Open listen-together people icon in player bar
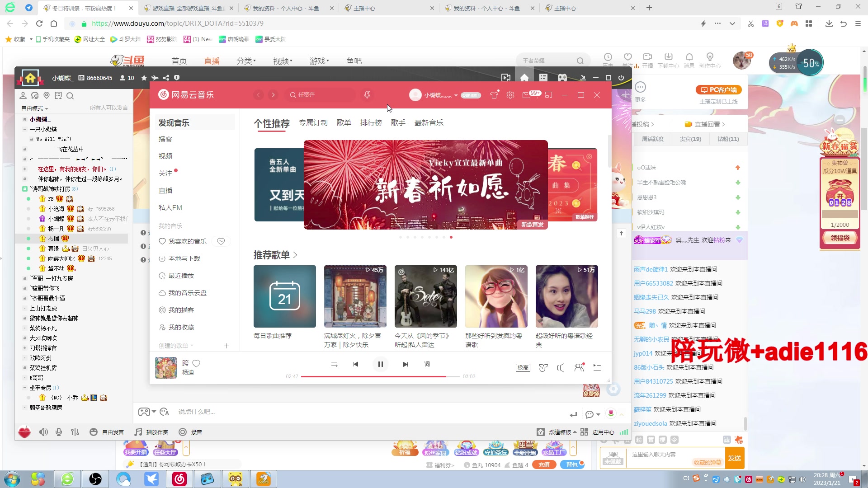 [579, 368]
